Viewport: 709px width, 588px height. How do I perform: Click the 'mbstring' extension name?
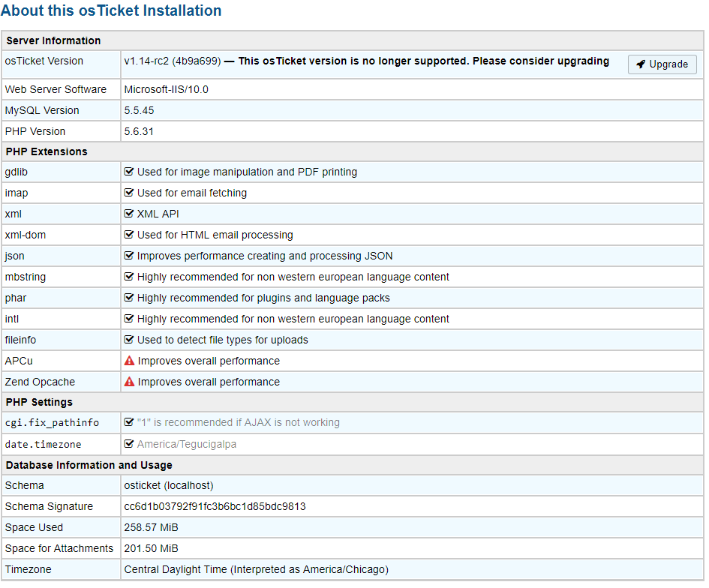26,277
